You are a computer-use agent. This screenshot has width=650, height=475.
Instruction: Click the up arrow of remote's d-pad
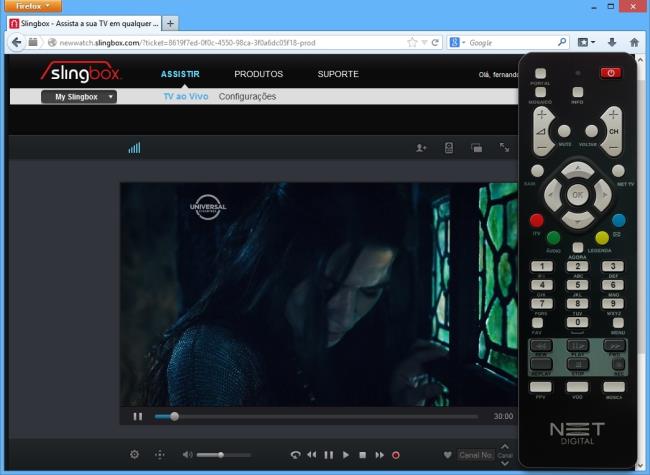coord(577,170)
